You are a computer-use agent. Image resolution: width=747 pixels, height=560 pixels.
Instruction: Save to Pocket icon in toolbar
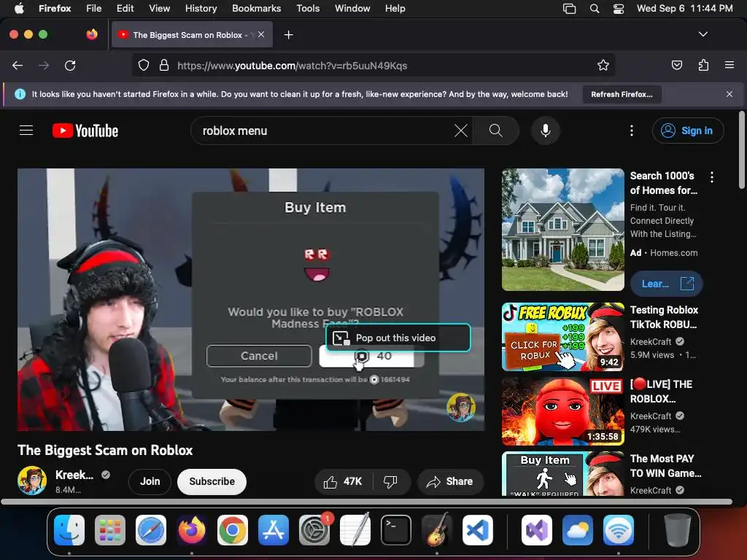(x=676, y=65)
